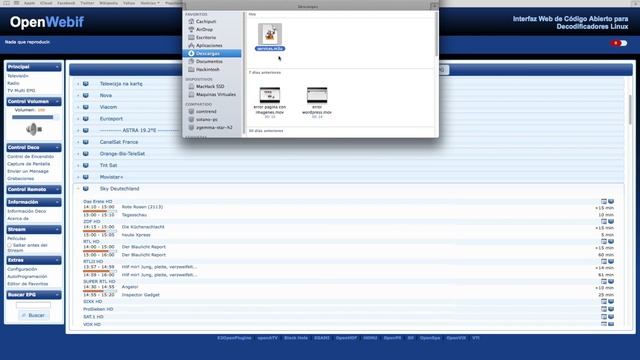This screenshot has width=640, height=360.
Task: Click the TV icon beside Nova bouquet
Action: click(x=86, y=95)
